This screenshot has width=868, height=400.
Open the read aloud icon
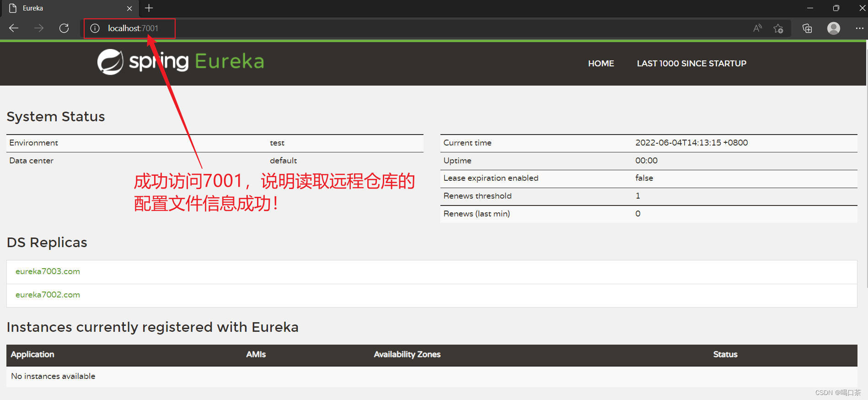pos(757,28)
